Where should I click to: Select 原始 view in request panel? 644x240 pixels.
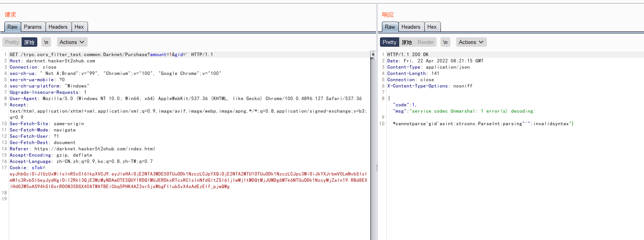[x=29, y=42]
